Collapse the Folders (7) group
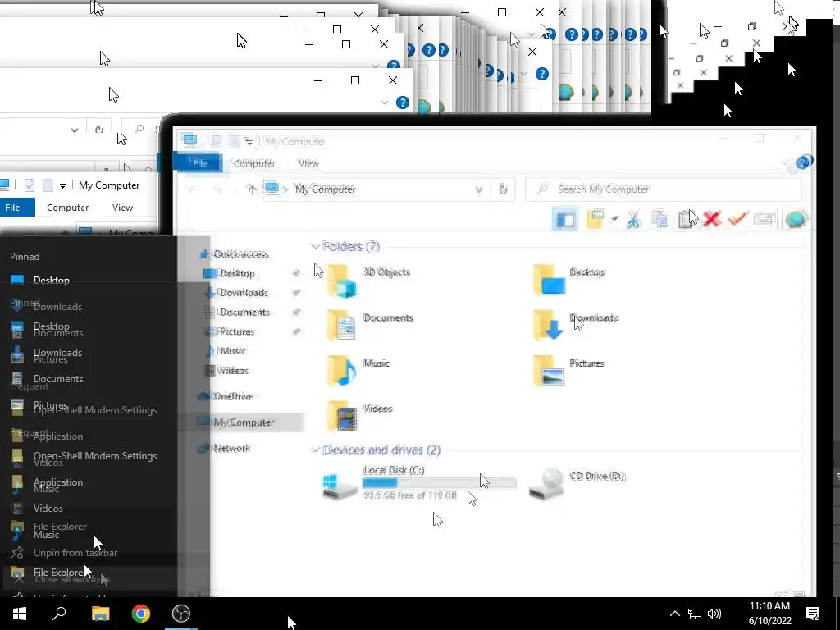The width and height of the screenshot is (840, 630). (x=315, y=246)
